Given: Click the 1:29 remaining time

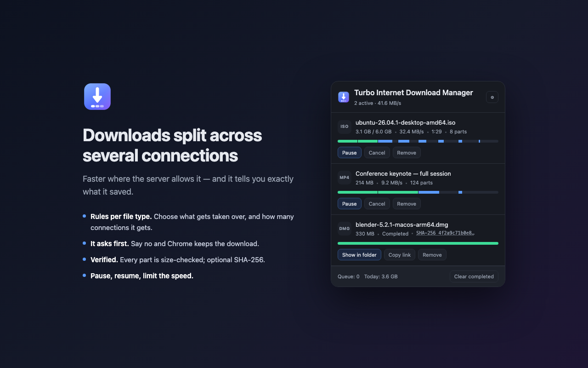Looking at the screenshot, I should 436,132.
